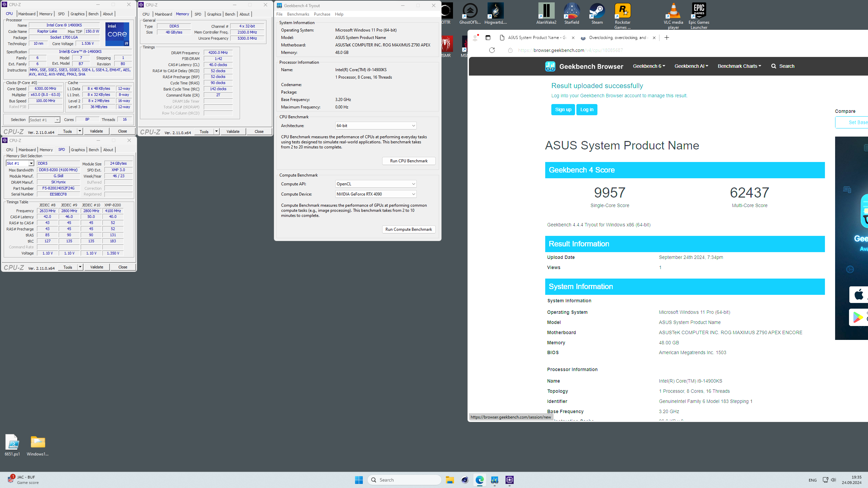Expand Geekbench AI navbar menu
868x488 pixels.
point(691,66)
